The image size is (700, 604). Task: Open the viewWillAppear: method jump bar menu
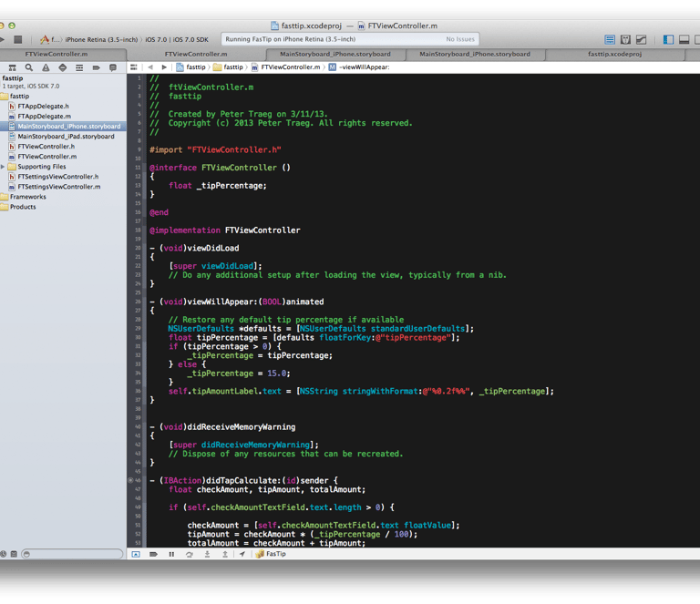(364, 67)
